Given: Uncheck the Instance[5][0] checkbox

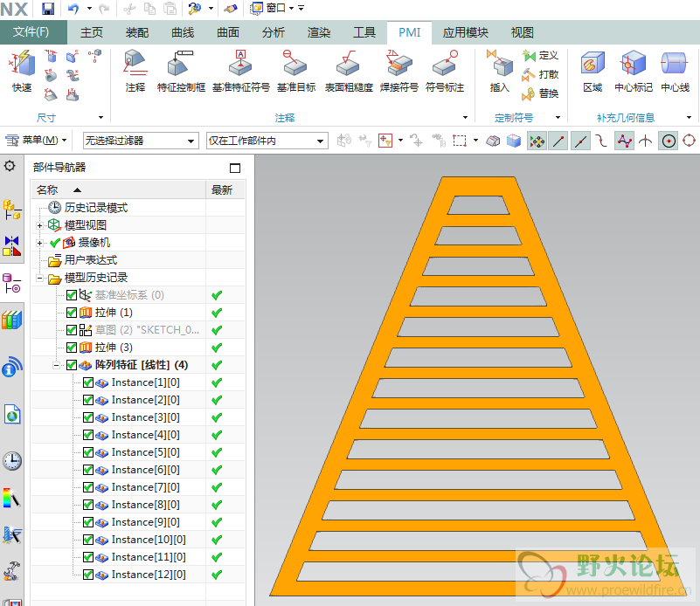Looking at the screenshot, I should 88,452.
